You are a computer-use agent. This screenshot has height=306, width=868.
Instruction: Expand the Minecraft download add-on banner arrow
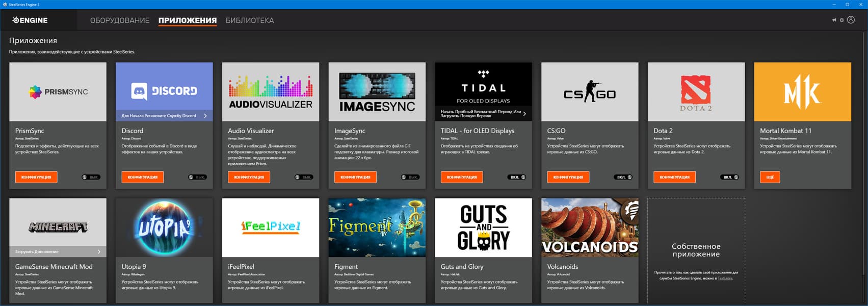click(99, 251)
